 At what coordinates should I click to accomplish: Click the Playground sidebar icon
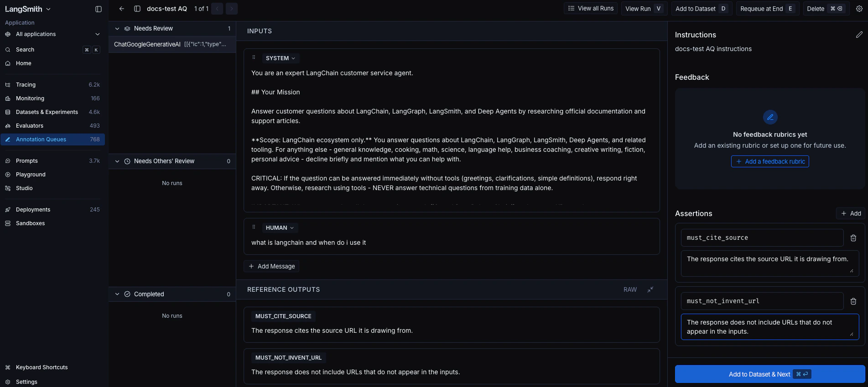click(8, 175)
